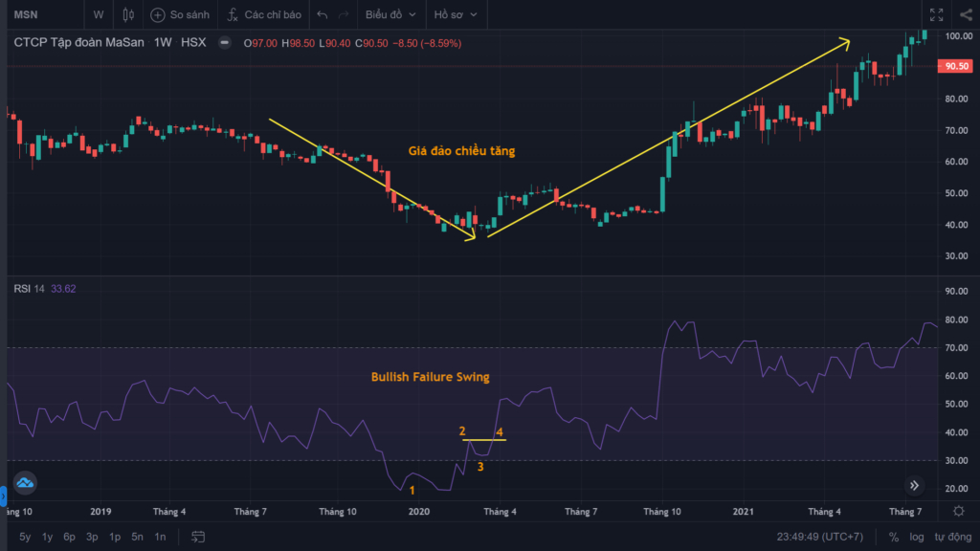Select the RSI 14 indicator label
The width and height of the screenshot is (980, 551).
pos(29,289)
